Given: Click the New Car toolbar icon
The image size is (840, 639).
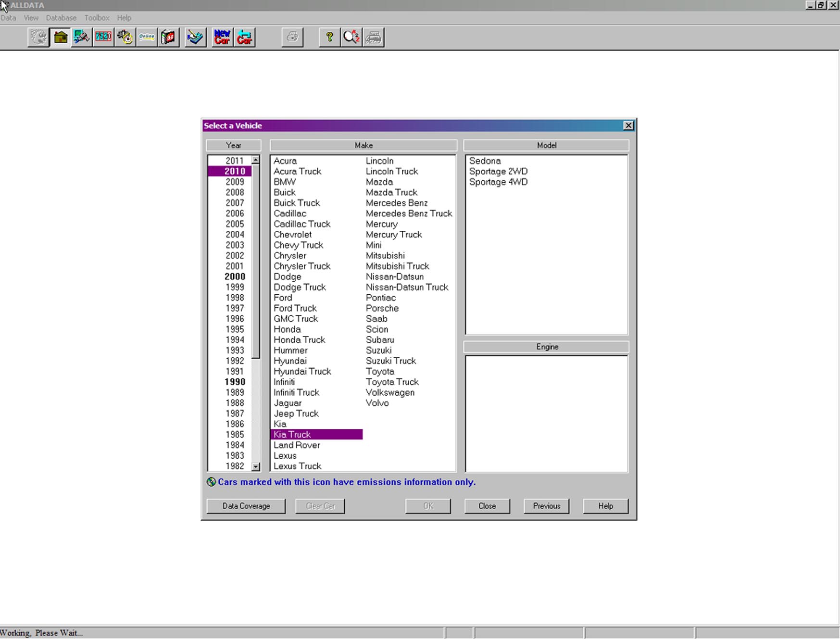Looking at the screenshot, I should [x=222, y=37].
